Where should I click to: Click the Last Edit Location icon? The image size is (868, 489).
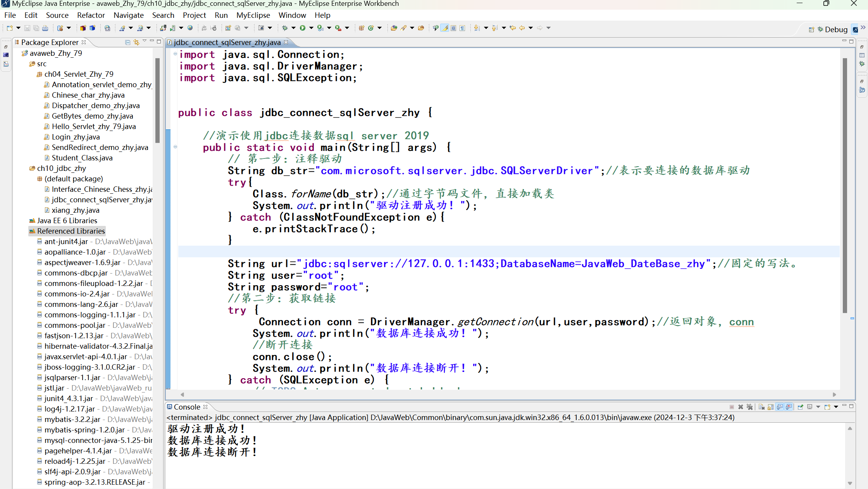(x=513, y=28)
